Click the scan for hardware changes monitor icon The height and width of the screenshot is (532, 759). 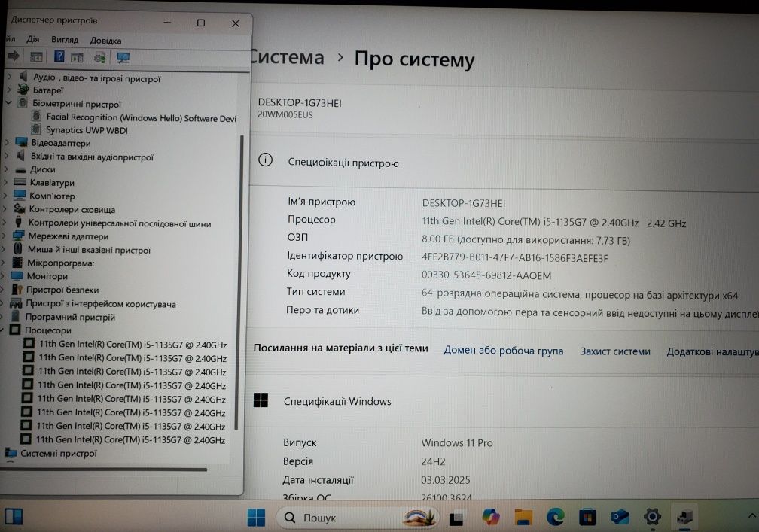(x=123, y=58)
